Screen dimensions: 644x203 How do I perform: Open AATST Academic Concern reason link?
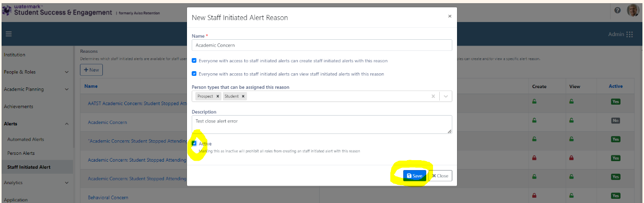(137, 103)
